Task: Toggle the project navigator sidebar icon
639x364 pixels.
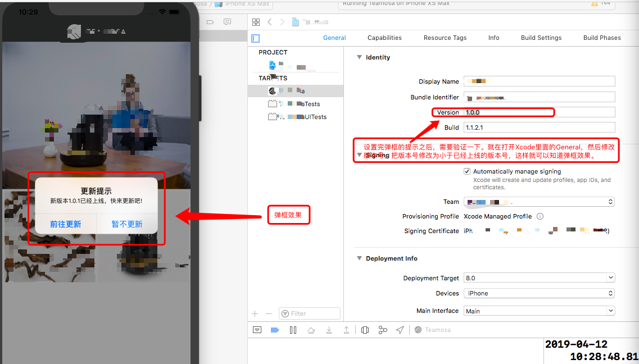Action: point(256,38)
